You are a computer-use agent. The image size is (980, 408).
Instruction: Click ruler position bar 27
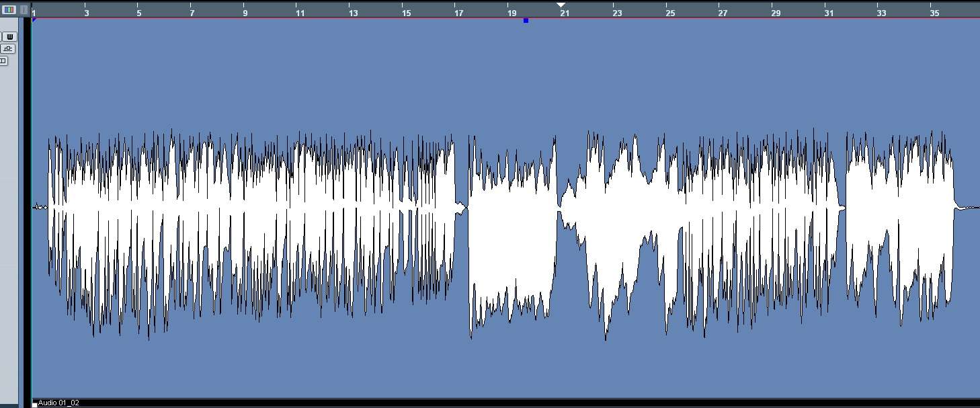723,13
